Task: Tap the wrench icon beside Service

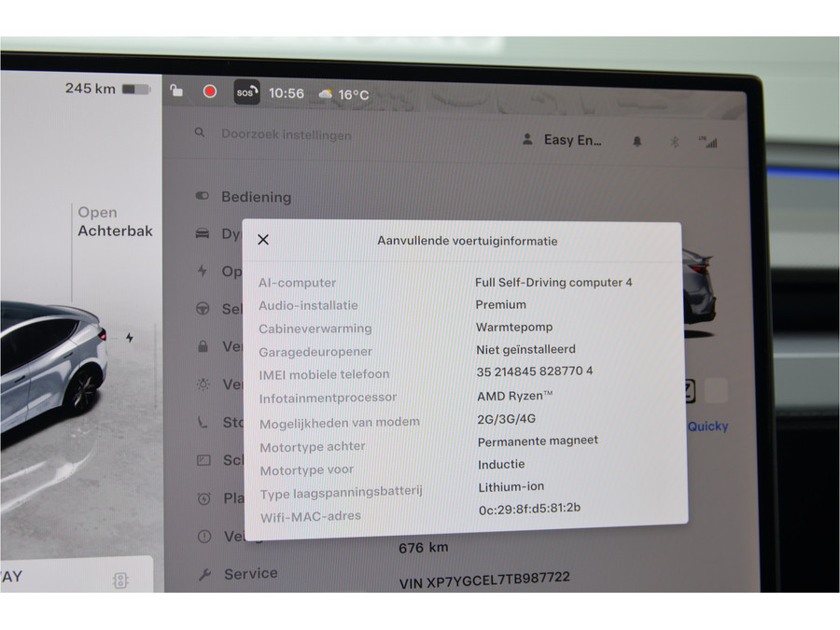Action: point(204,575)
